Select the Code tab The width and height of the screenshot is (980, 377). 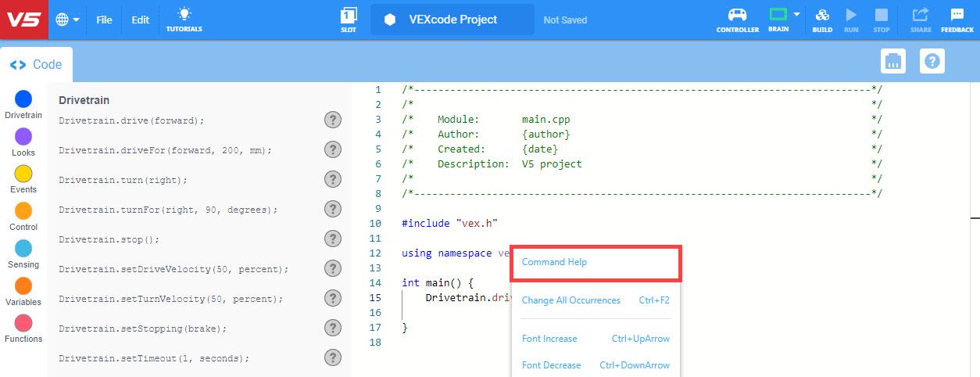(x=37, y=65)
